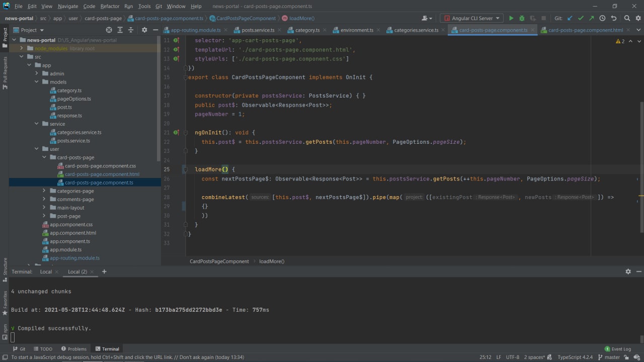Open Project panel gear options
This screenshot has height=362, width=644.
[x=144, y=30]
